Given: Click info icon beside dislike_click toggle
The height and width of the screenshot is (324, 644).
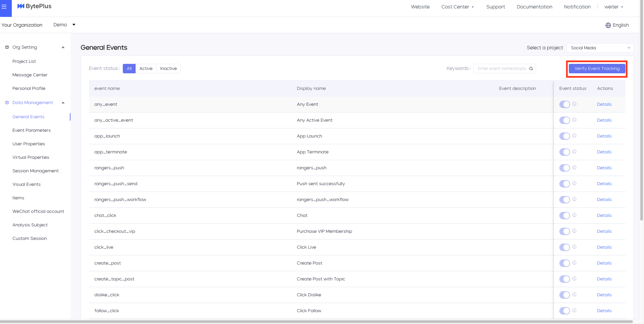Looking at the screenshot, I should pyautogui.click(x=574, y=295).
